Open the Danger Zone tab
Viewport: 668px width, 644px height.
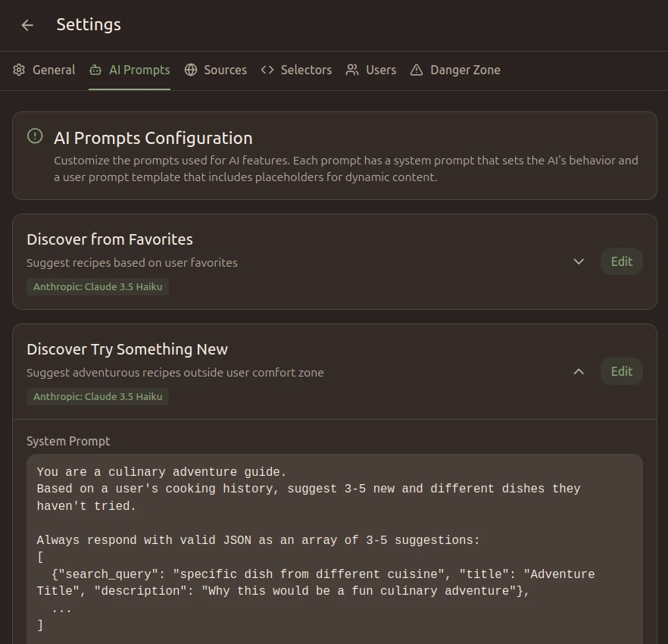coord(465,70)
